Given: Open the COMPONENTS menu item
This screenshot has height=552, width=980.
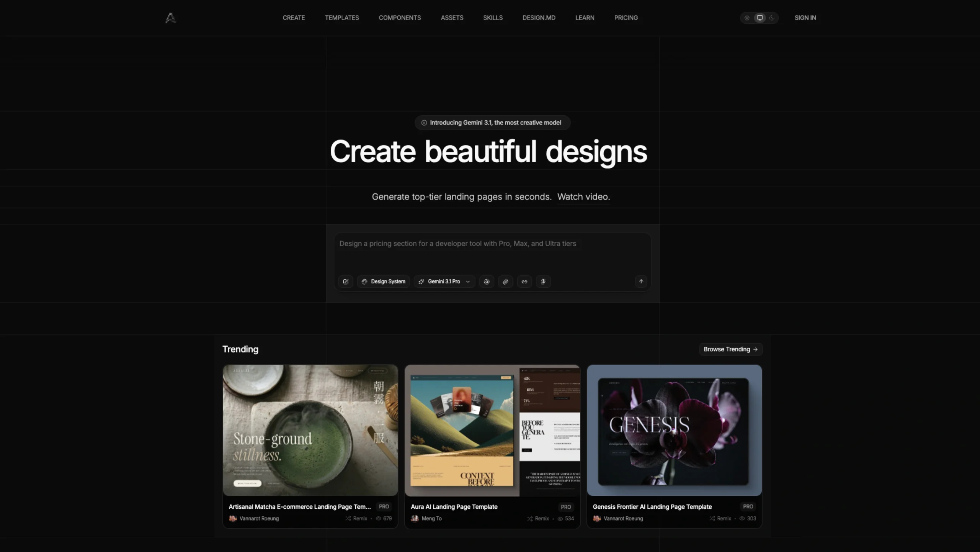Looking at the screenshot, I should click(400, 18).
